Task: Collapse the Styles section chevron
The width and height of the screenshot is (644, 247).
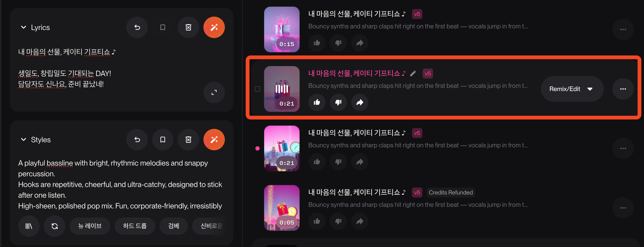Action: 24,140
